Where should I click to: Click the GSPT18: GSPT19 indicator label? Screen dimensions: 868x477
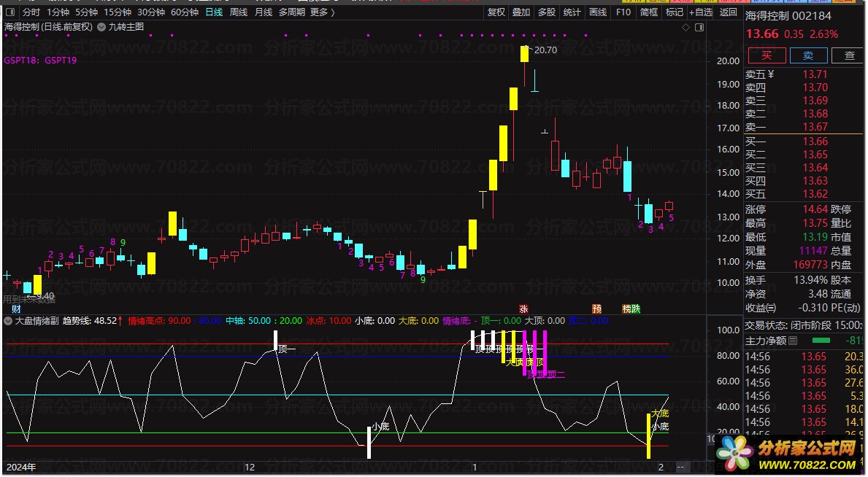point(40,61)
